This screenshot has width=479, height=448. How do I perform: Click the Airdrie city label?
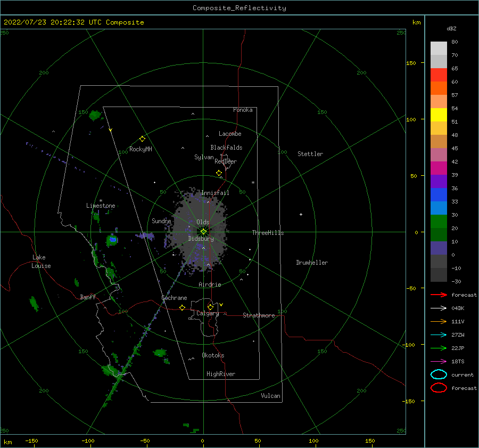pos(210,284)
